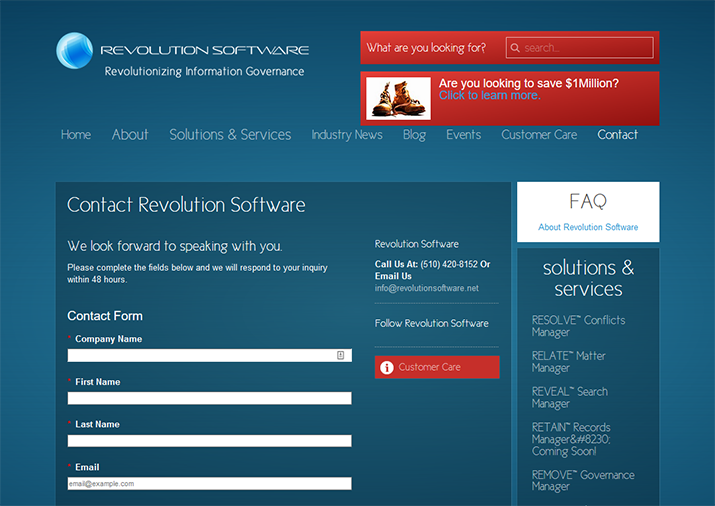This screenshot has height=506, width=715.
Task: Click the 'Follow Revolution Software' text
Action: (431, 323)
